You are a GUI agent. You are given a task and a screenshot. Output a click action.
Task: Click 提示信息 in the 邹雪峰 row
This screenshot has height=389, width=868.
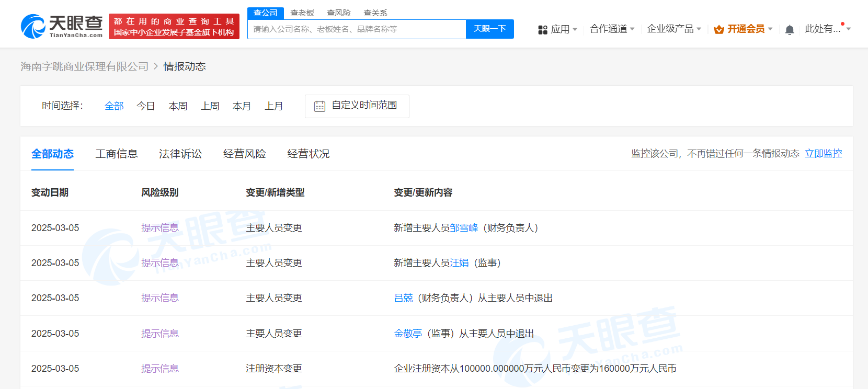point(160,228)
